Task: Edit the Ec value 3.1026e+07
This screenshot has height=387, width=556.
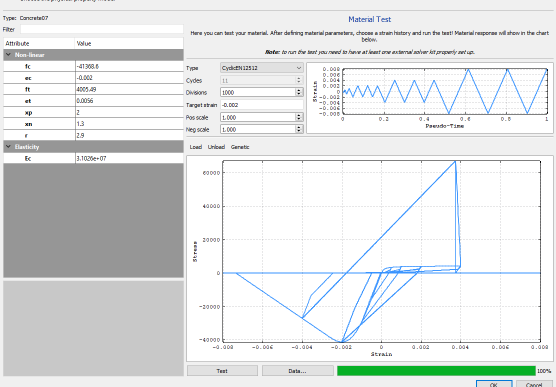Action: pyautogui.click(x=129, y=158)
